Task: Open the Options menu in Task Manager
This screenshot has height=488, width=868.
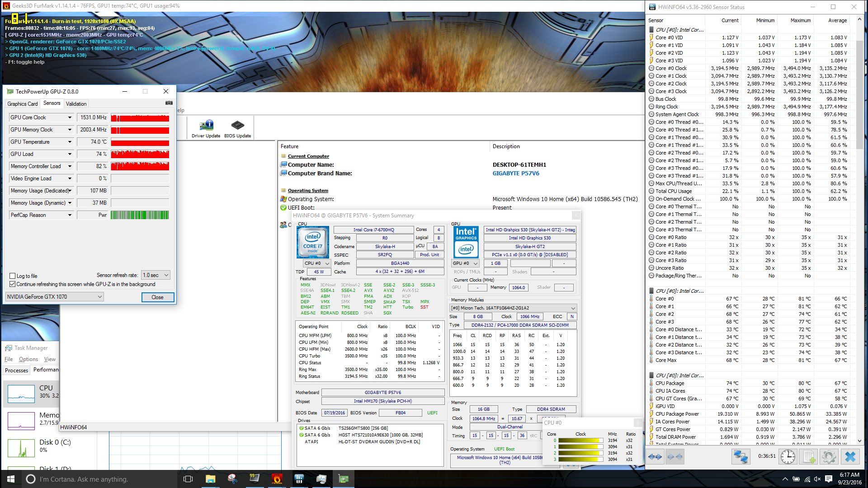Action: coord(28,359)
